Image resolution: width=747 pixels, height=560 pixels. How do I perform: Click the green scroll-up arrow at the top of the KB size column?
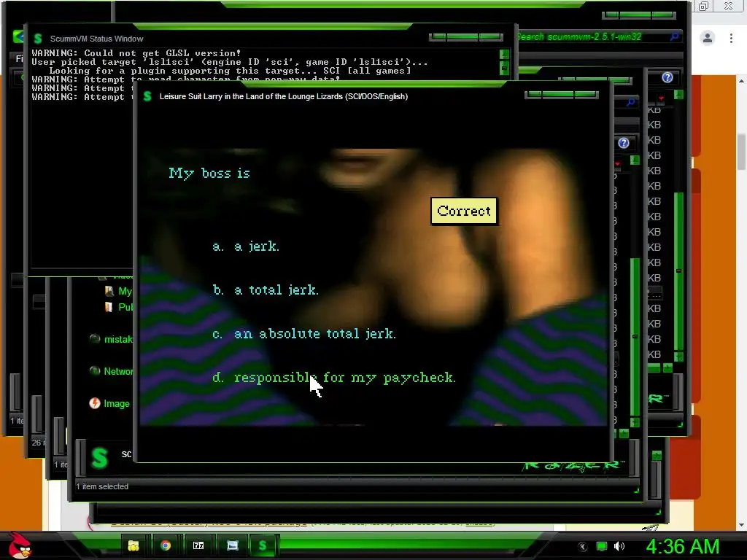click(678, 95)
